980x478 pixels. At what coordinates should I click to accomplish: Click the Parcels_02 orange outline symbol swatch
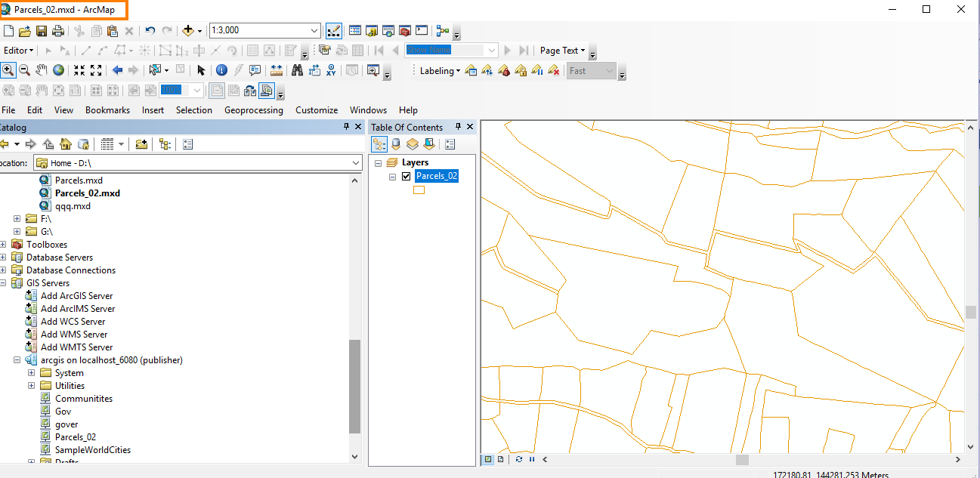pos(419,190)
